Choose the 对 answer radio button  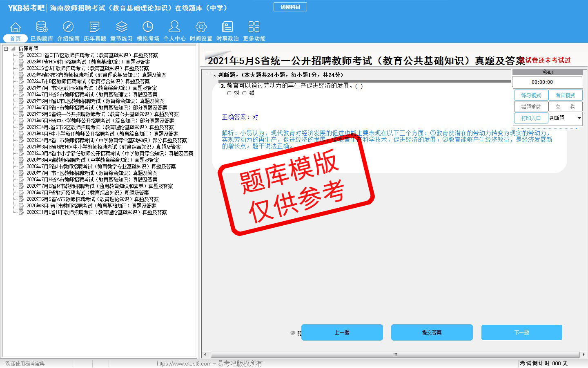pyautogui.click(x=229, y=93)
